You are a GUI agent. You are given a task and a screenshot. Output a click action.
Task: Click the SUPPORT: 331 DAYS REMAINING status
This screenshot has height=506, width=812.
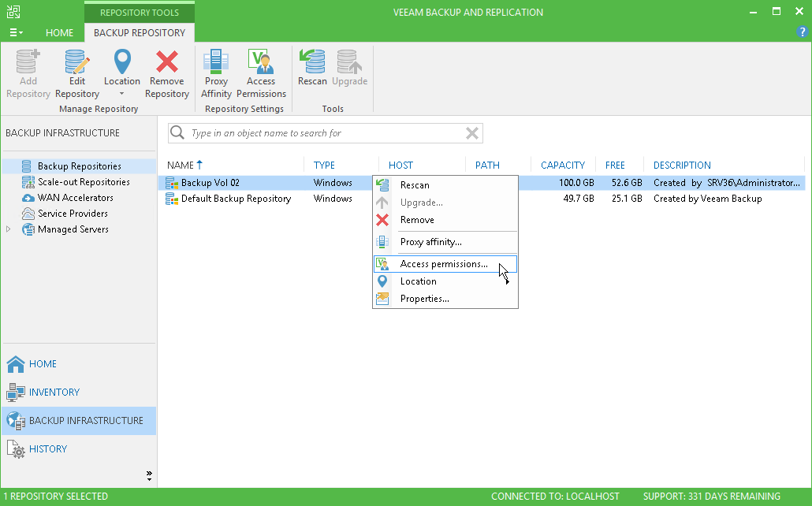pyautogui.click(x=712, y=497)
